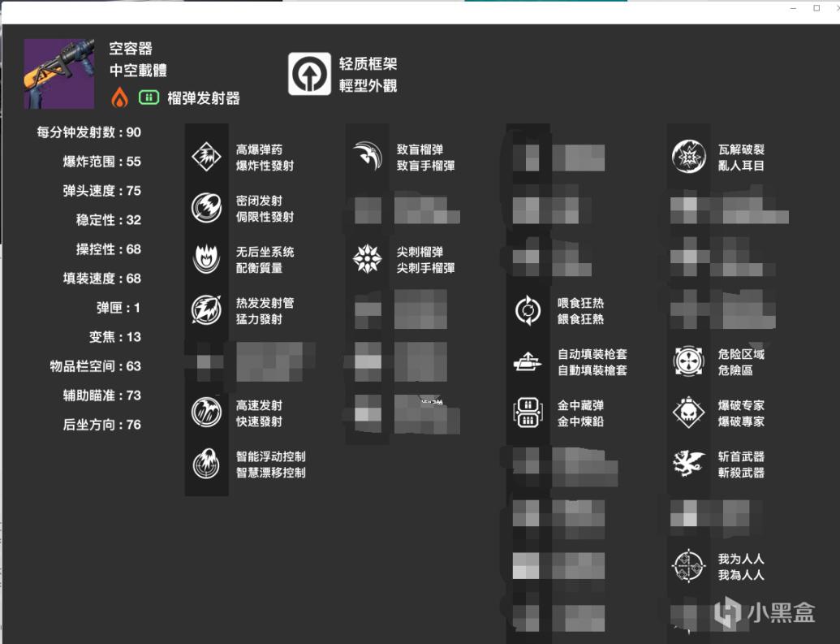840x644 pixels.
Task: Click the perk description text 猛力發射
Action: (259, 319)
